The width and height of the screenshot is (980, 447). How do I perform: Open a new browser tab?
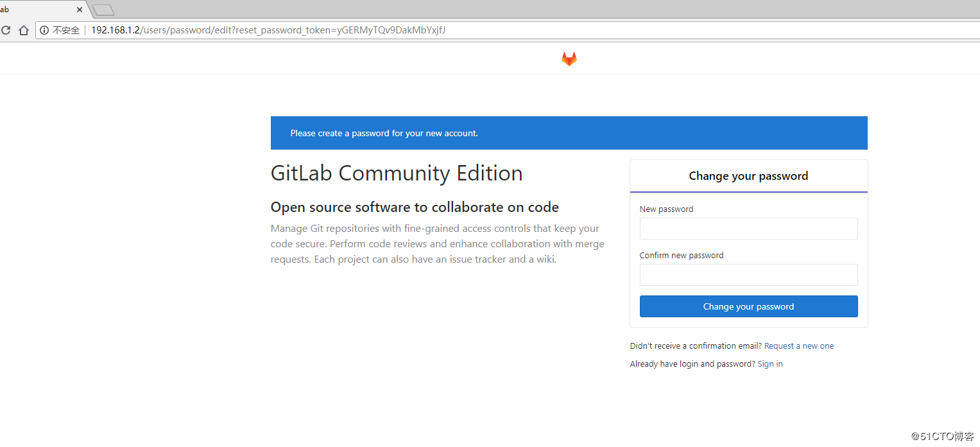[x=103, y=10]
